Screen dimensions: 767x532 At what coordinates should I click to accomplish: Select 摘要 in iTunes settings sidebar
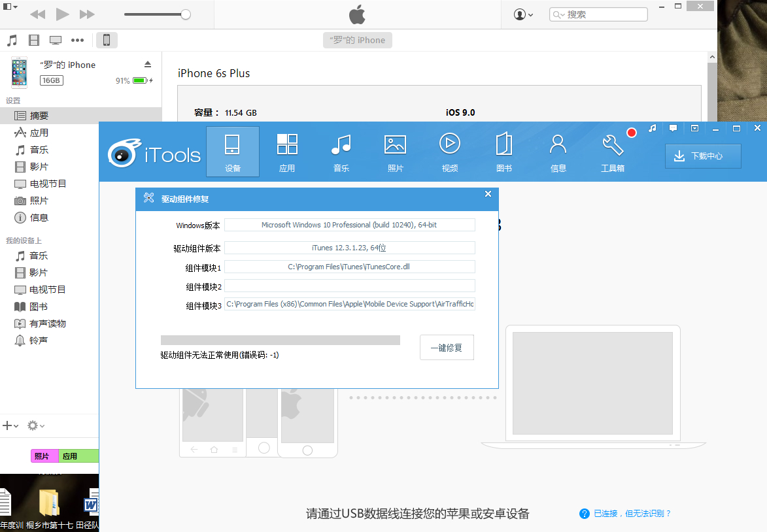(x=80, y=116)
